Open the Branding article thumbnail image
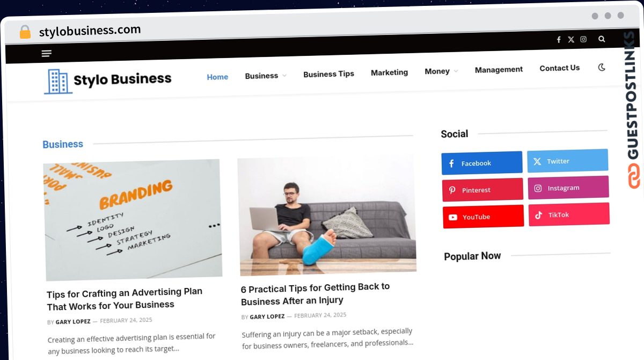 (133, 220)
